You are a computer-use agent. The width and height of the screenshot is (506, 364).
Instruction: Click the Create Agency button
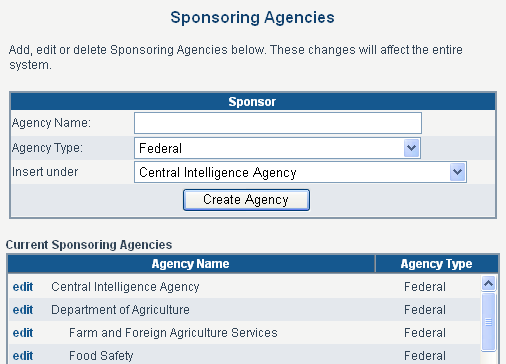[246, 200]
